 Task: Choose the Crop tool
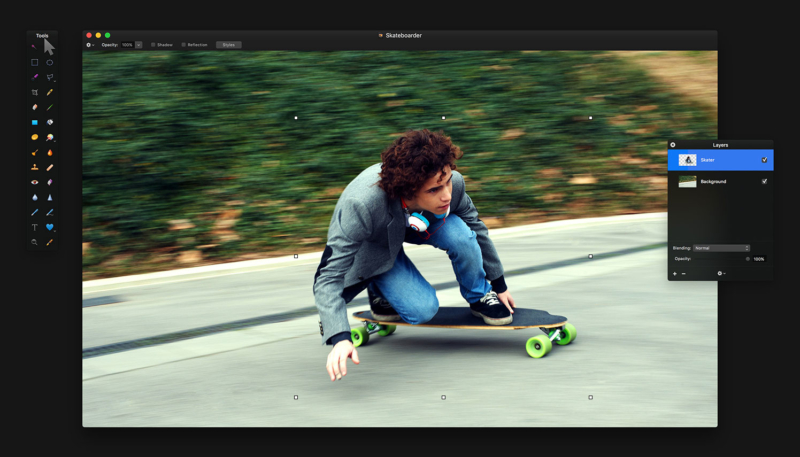(35, 92)
